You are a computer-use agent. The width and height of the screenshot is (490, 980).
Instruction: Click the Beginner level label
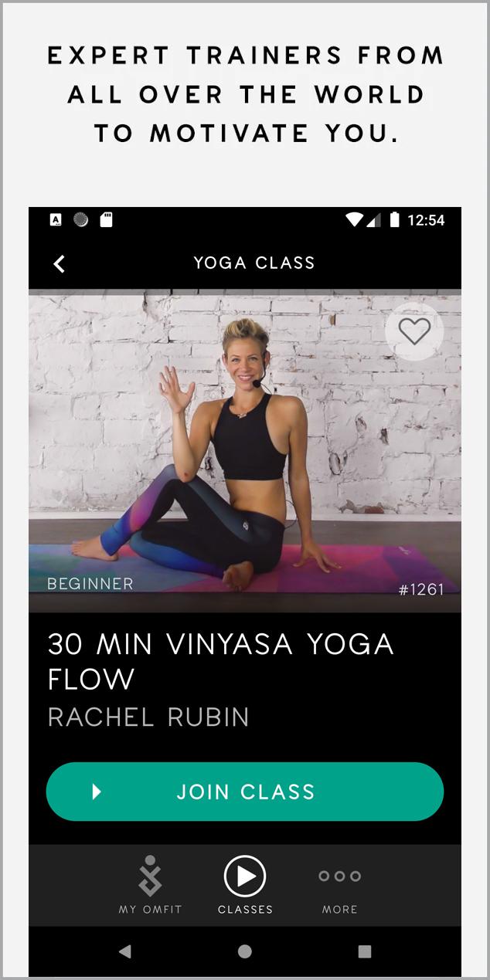[x=90, y=584]
